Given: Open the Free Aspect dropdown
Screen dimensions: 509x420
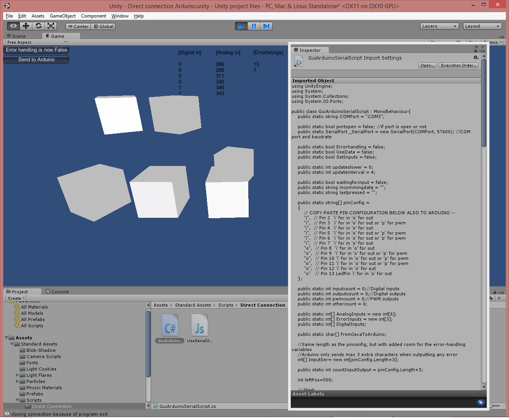Looking at the screenshot, I should tap(36, 42).
